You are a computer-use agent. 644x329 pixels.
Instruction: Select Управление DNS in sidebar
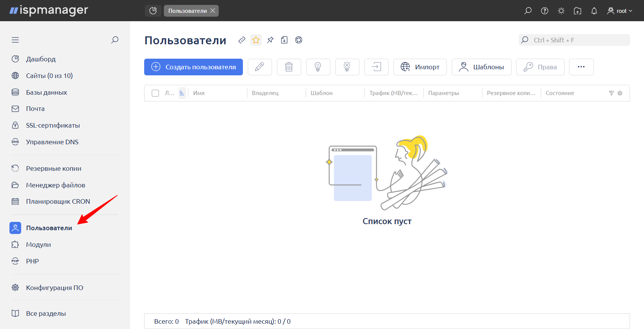(52, 142)
